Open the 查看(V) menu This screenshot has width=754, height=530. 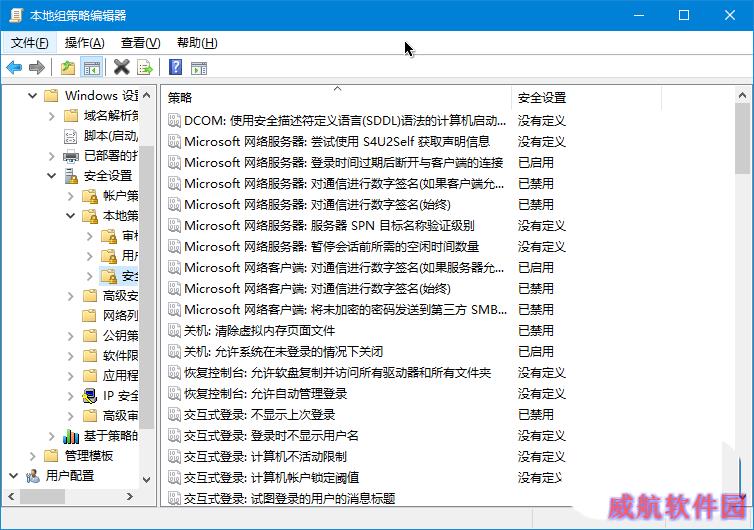point(140,43)
